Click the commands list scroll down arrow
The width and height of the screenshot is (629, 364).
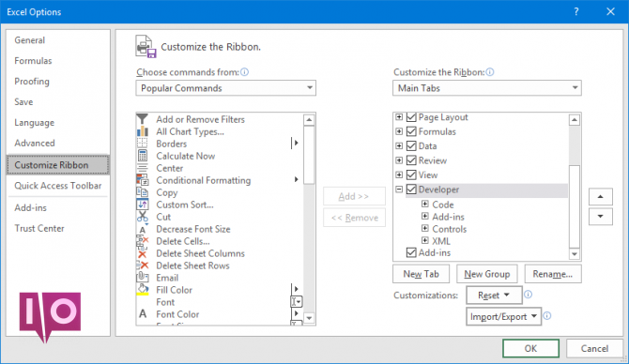pyautogui.click(x=309, y=318)
